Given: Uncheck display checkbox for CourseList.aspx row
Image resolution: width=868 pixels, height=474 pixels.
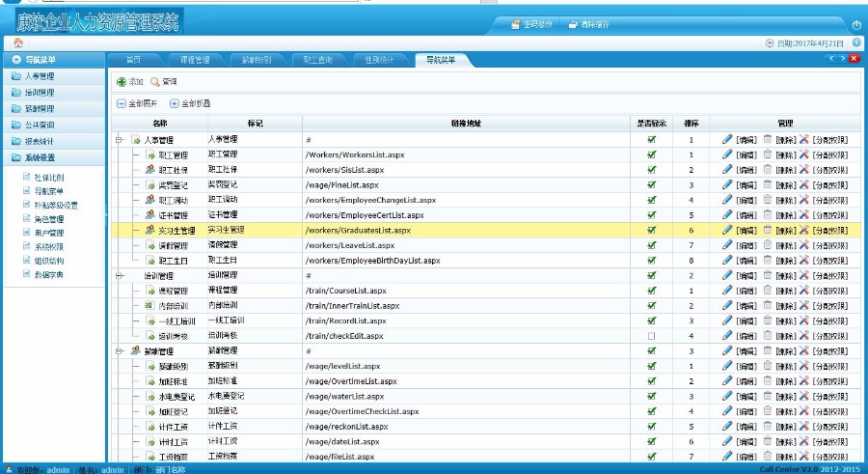Looking at the screenshot, I should click(651, 291).
